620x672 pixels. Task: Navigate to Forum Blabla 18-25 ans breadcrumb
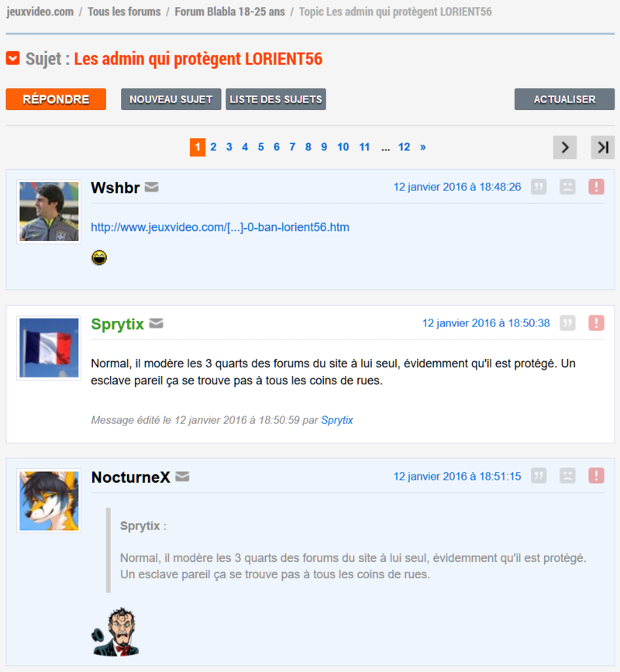pyautogui.click(x=229, y=12)
